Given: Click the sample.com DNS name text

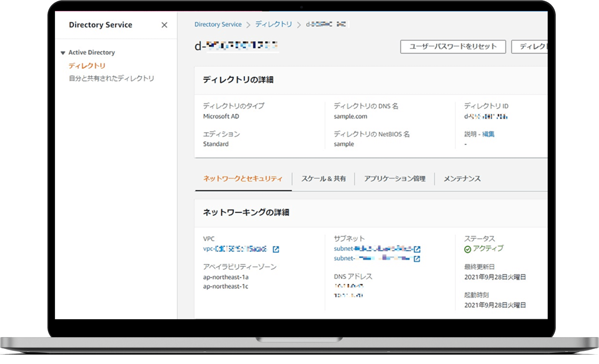Looking at the screenshot, I should click(x=350, y=116).
